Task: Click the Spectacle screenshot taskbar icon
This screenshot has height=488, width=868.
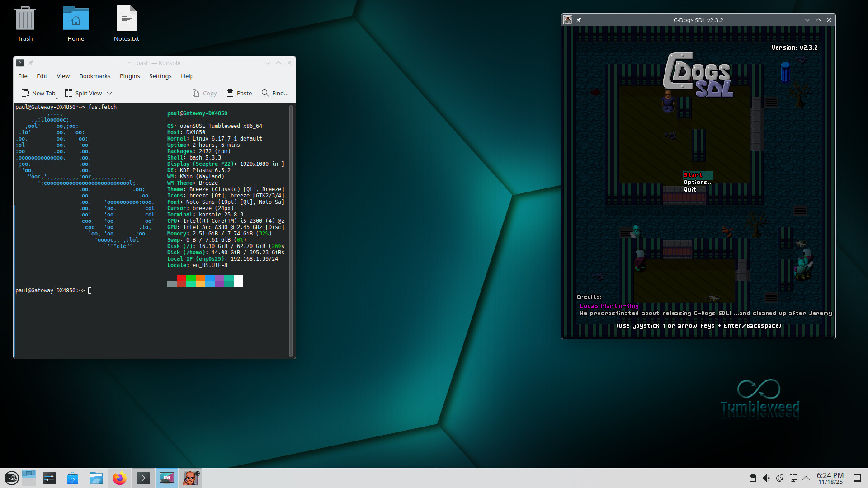Action: point(166,478)
